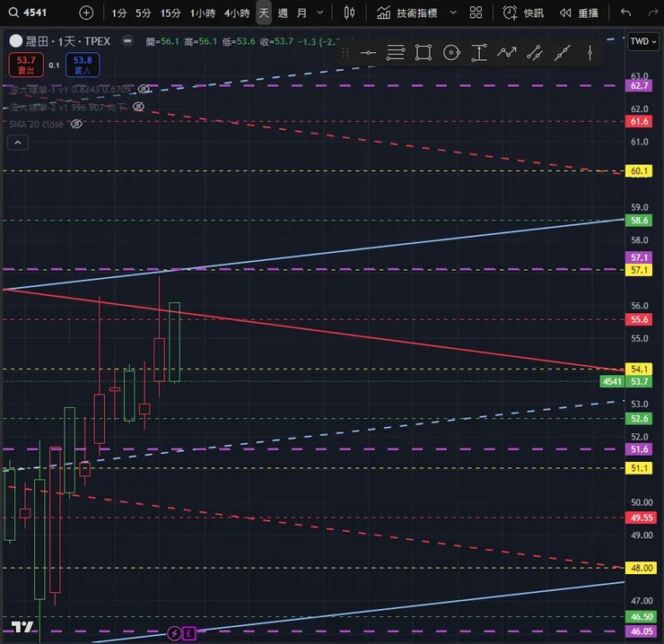This screenshot has width=664, height=644.
Task: Collapse the indicator legend with caret
Action: coord(18,143)
